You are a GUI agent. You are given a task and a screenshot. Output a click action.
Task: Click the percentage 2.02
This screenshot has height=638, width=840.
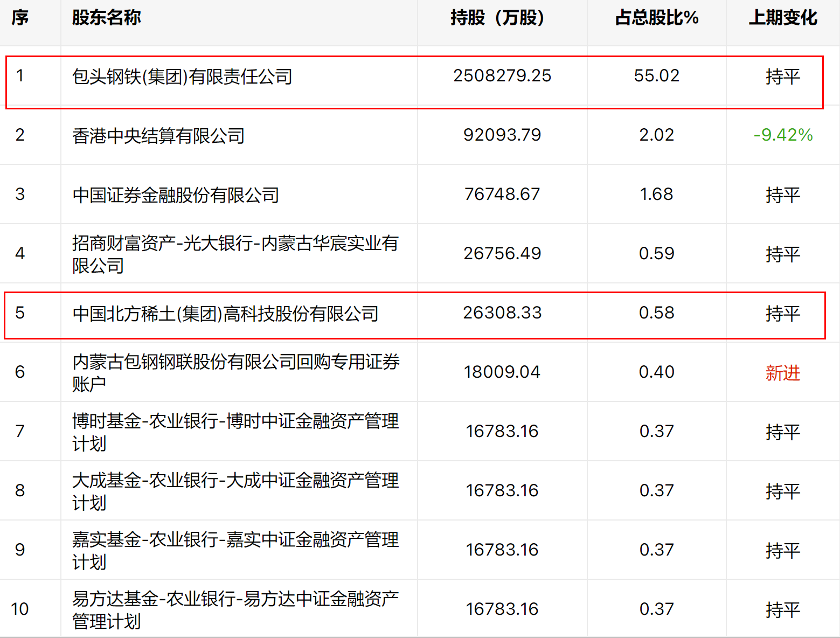pos(657,135)
